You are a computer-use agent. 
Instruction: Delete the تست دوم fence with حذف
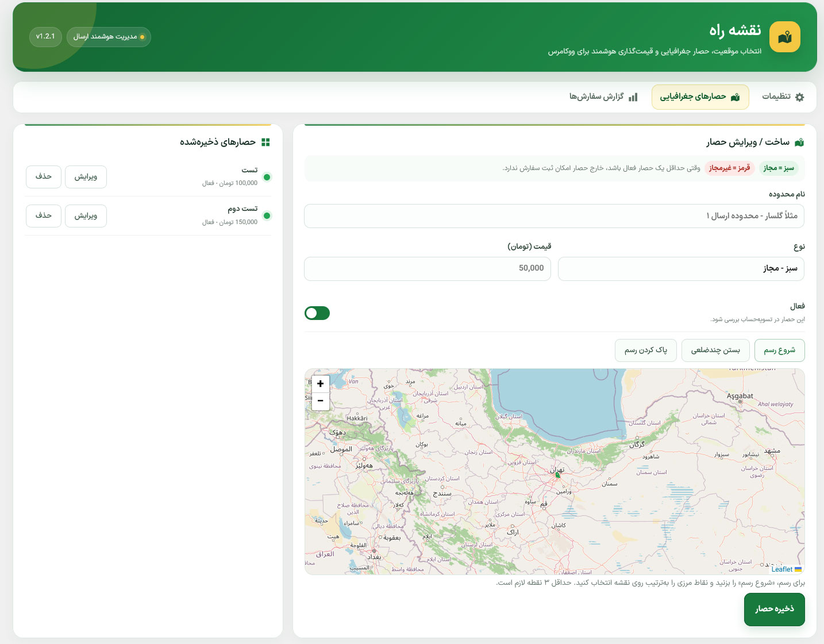click(44, 216)
